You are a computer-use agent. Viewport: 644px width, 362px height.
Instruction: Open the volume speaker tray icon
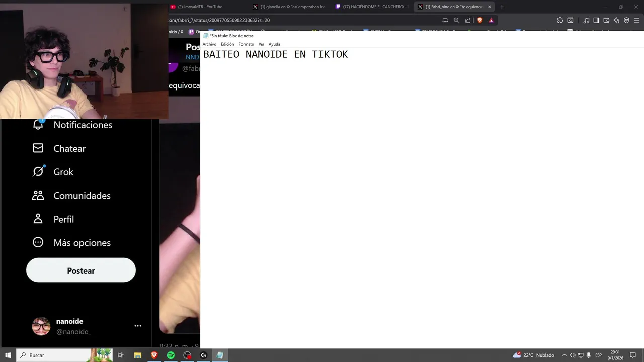point(572,355)
